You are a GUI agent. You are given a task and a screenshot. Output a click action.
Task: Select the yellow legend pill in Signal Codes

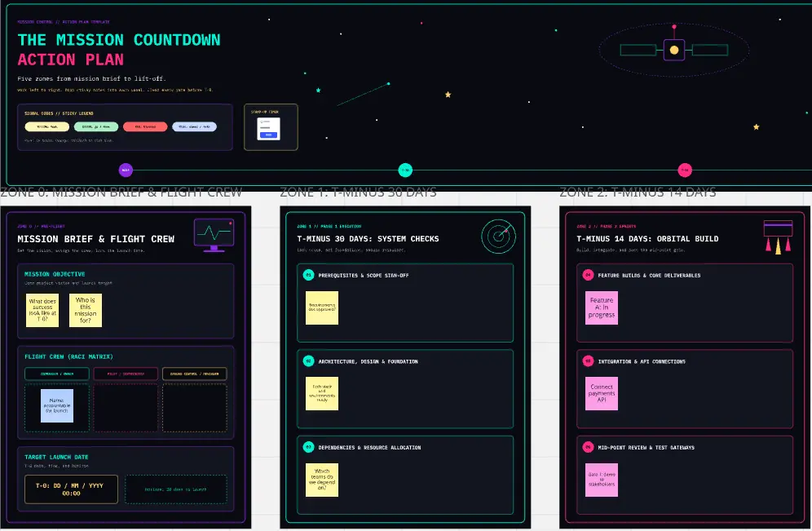pos(47,126)
